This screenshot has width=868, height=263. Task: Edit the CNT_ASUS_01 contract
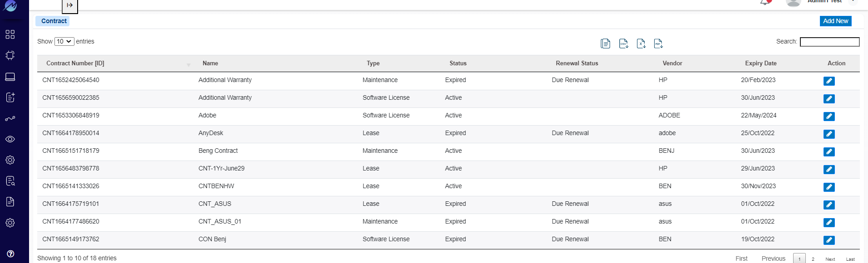[x=829, y=223]
